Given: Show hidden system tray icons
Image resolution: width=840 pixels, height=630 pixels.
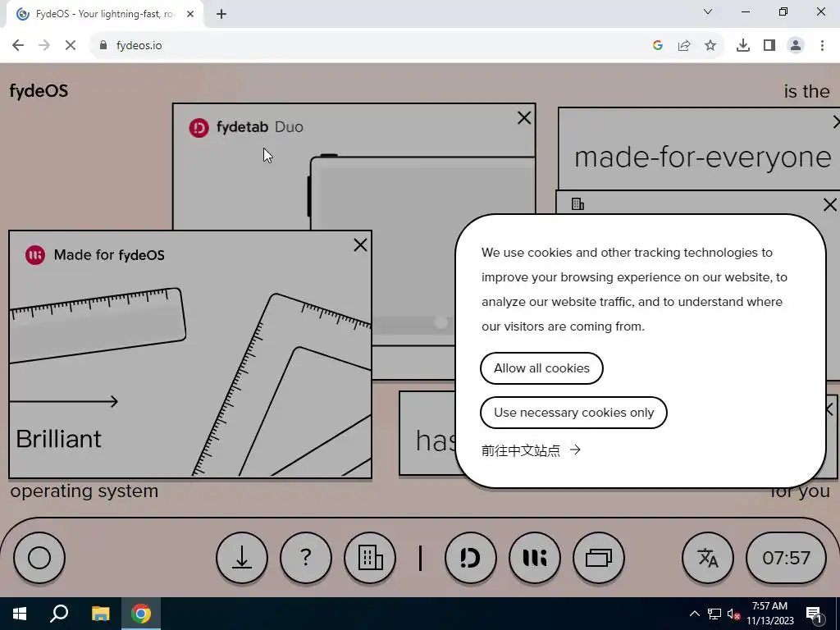Looking at the screenshot, I should coord(694,614).
